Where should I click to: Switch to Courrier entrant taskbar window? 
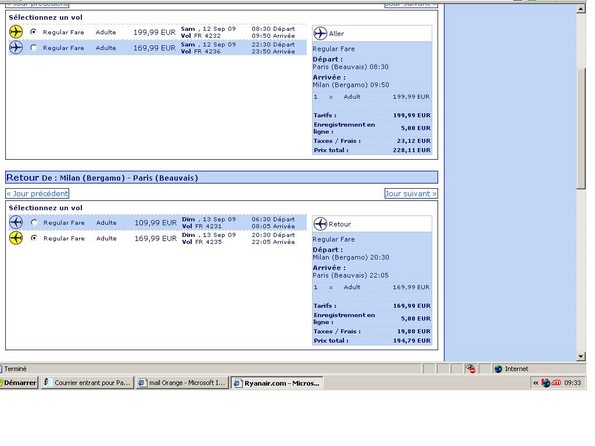tap(87, 383)
